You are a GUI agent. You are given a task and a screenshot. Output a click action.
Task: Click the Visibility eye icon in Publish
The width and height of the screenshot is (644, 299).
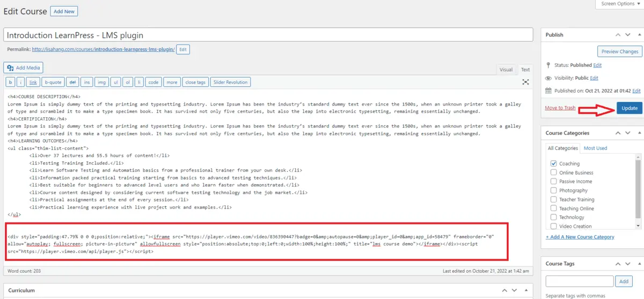(x=548, y=78)
